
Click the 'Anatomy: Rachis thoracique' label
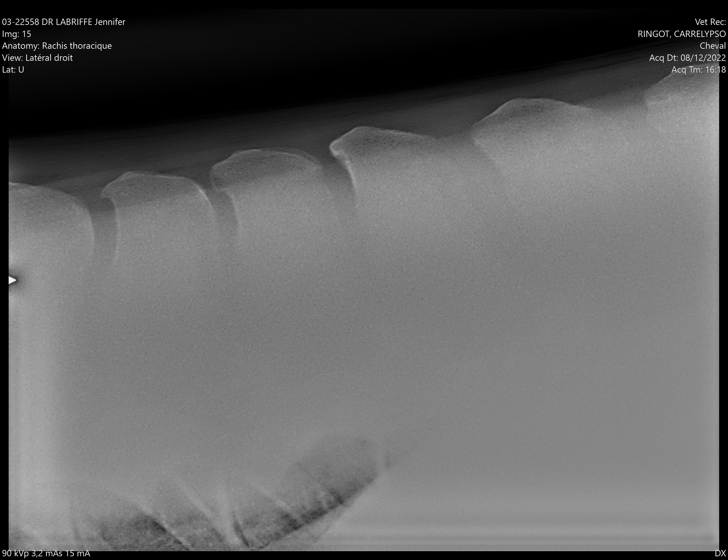57,46
